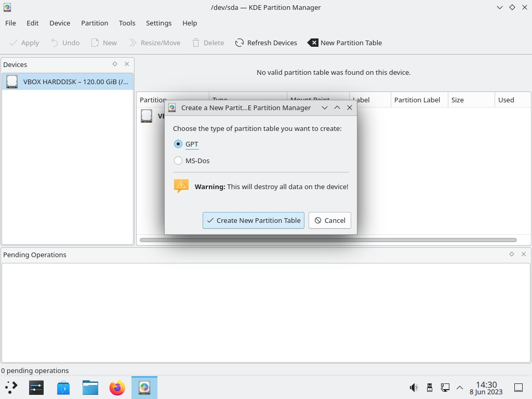Click 'No valid partition table' message text
The image size is (532, 399).
coord(334,72)
